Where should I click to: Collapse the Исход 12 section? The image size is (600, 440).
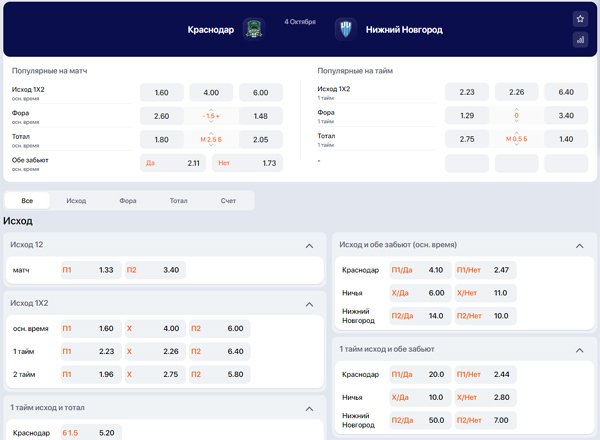309,246
